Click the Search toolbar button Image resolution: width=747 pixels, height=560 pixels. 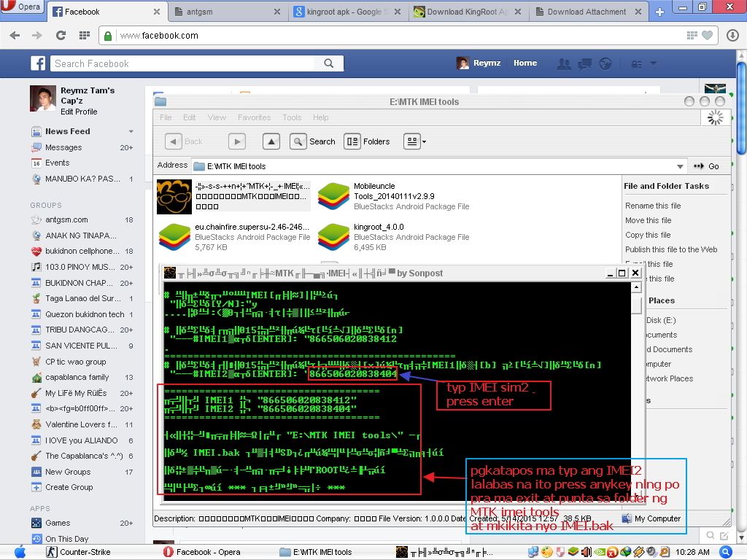tap(313, 141)
